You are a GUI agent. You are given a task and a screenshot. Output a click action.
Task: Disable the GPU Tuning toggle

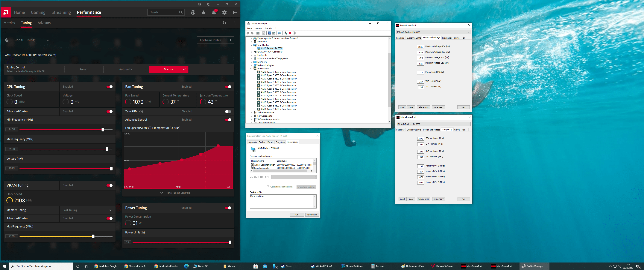tap(110, 87)
